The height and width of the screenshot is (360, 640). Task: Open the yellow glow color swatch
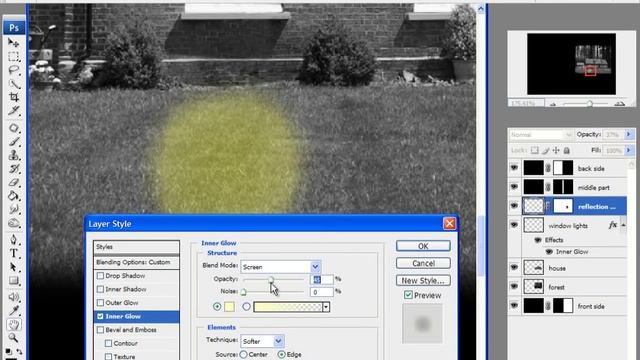pos(229,307)
